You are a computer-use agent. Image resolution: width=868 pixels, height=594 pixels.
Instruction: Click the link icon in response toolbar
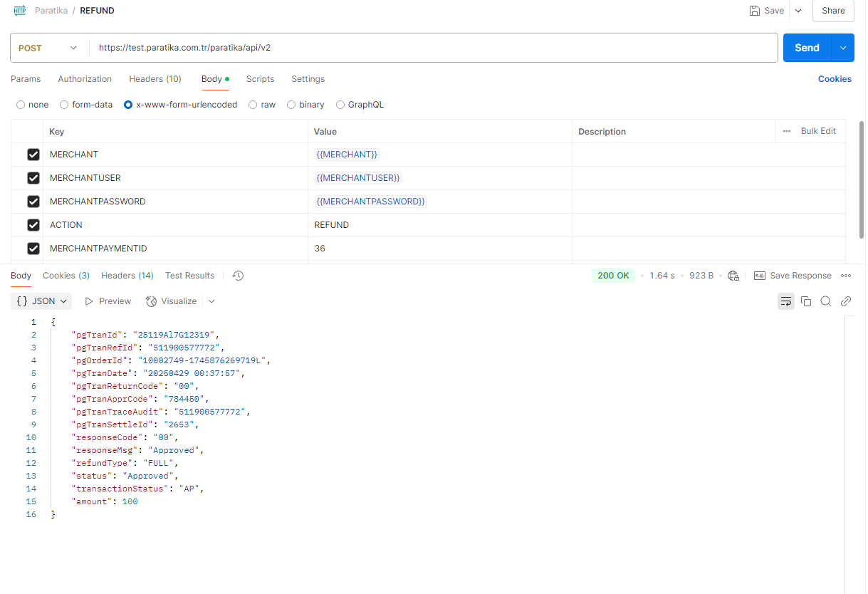tap(846, 301)
